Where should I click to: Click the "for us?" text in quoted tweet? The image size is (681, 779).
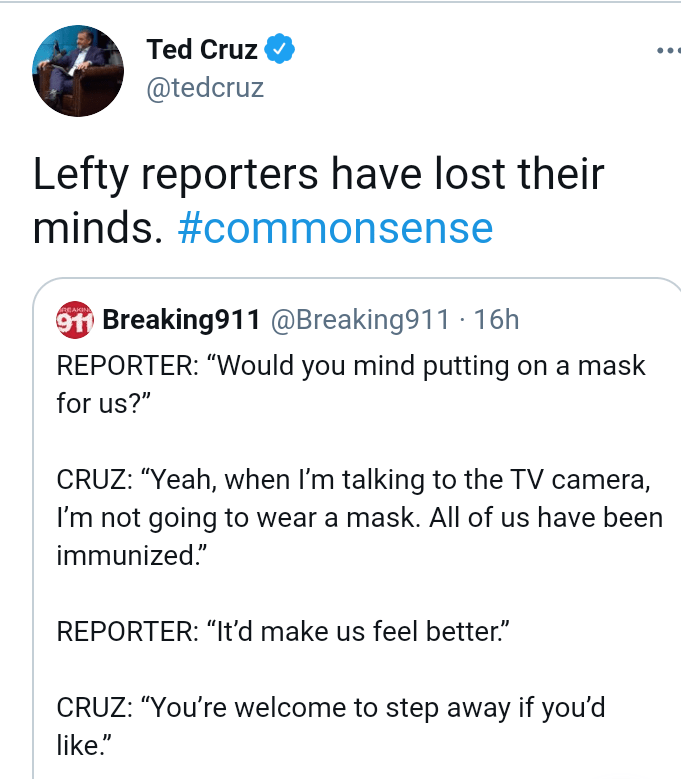pos(100,404)
